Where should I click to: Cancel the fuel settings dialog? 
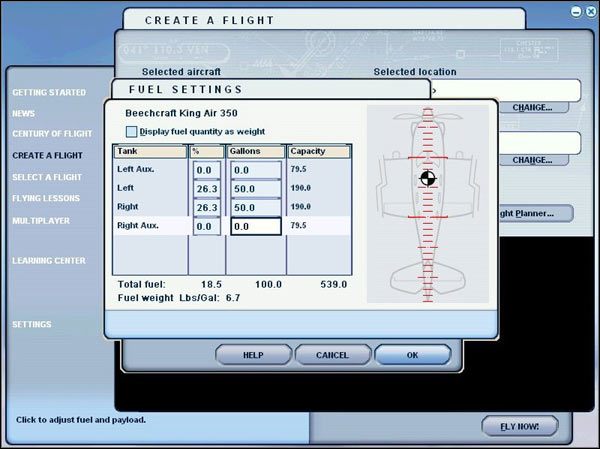(x=333, y=355)
